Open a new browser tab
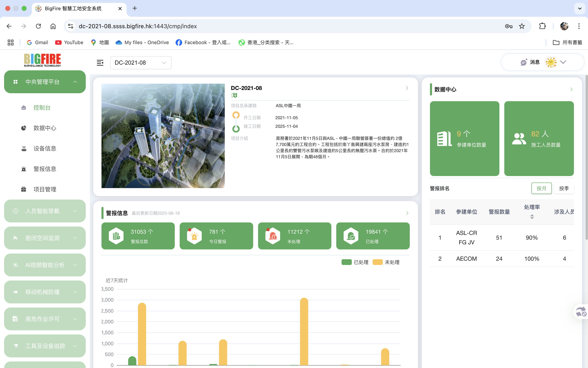 pos(135,9)
